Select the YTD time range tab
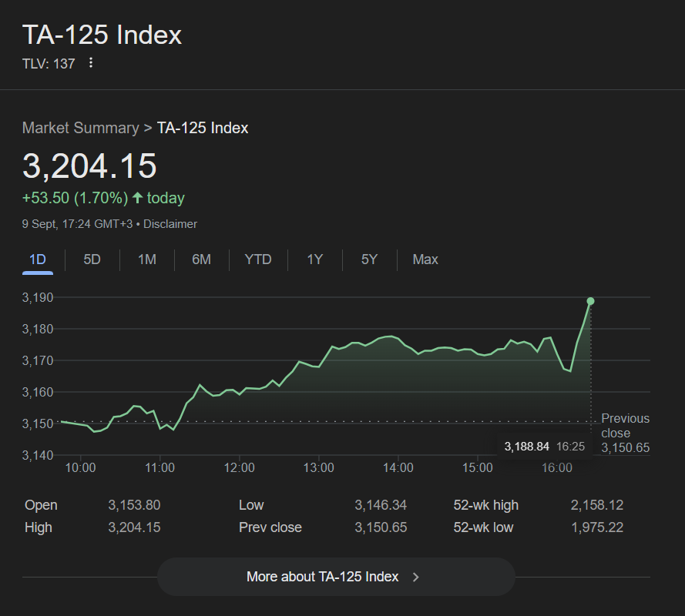685x616 pixels. click(x=258, y=259)
